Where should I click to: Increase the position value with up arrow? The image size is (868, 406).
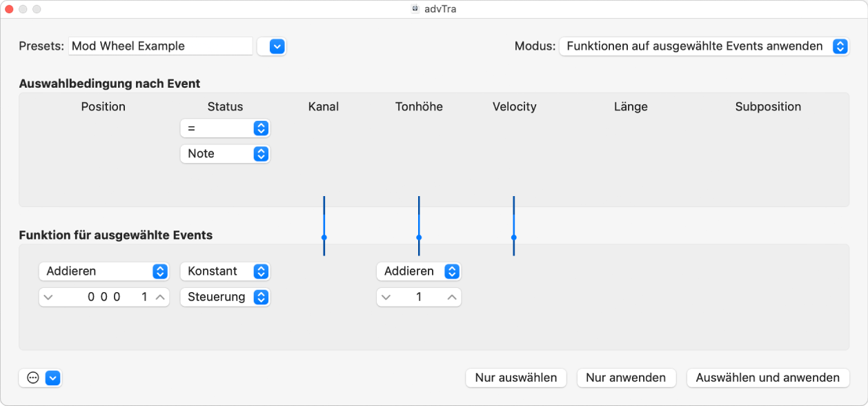159,297
